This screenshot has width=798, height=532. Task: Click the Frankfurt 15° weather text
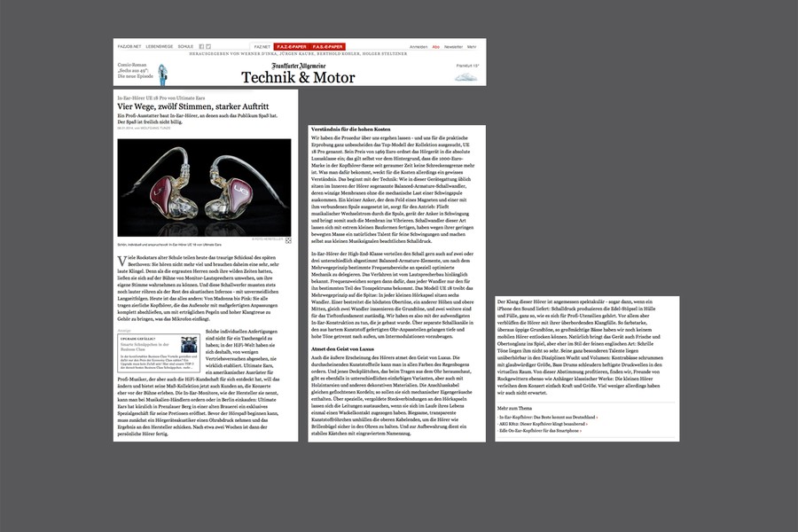pos(467,66)
